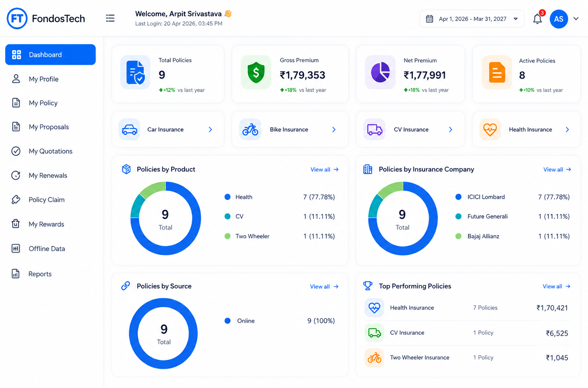Click the Policies by Product donut chart center
This screenshot has width=588, height=388.
coord(165,218)
